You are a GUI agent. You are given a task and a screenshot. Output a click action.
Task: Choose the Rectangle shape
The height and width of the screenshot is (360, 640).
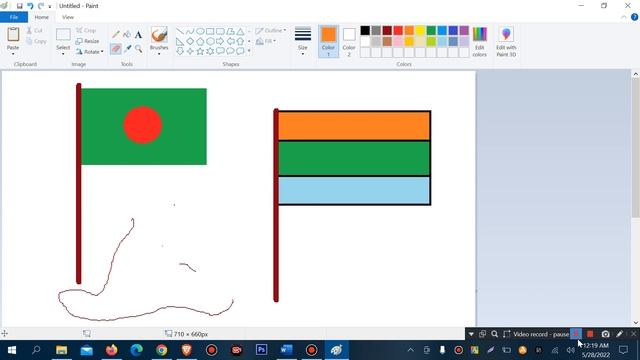pyautogui.click(x=210, y=31)
